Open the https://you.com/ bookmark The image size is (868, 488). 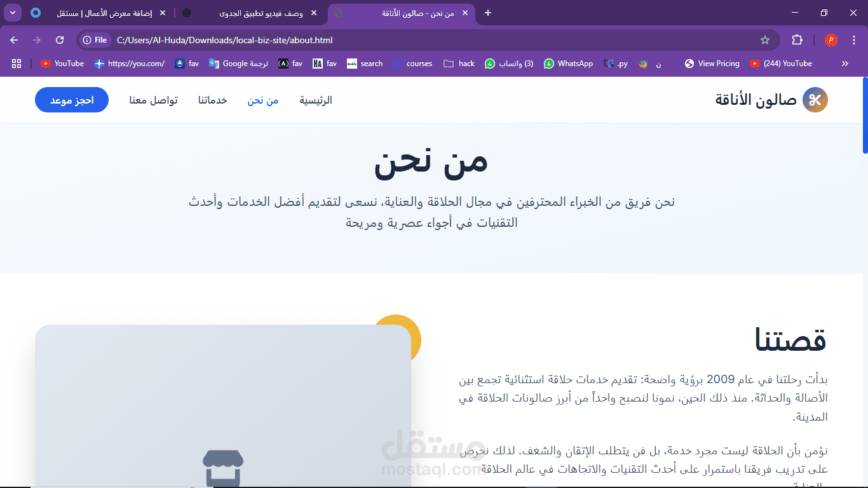[x=129, y=64]
